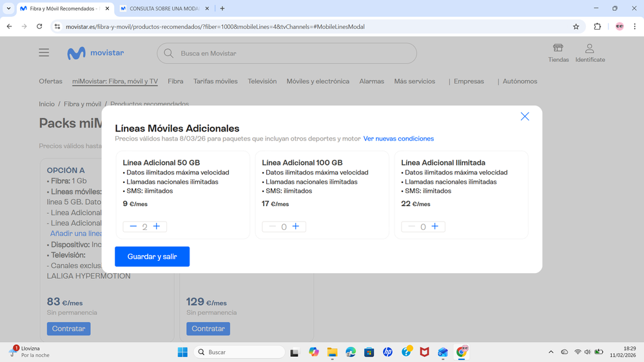The height and width of the screenshot is (362, 644).
Task: Reload the page
Action: (39, 27)
